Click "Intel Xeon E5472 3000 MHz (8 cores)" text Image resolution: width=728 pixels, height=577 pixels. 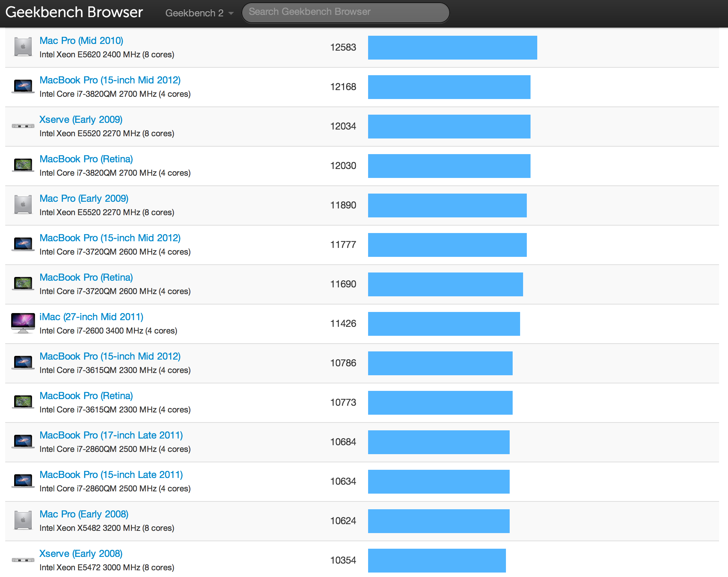pos(107,568)
